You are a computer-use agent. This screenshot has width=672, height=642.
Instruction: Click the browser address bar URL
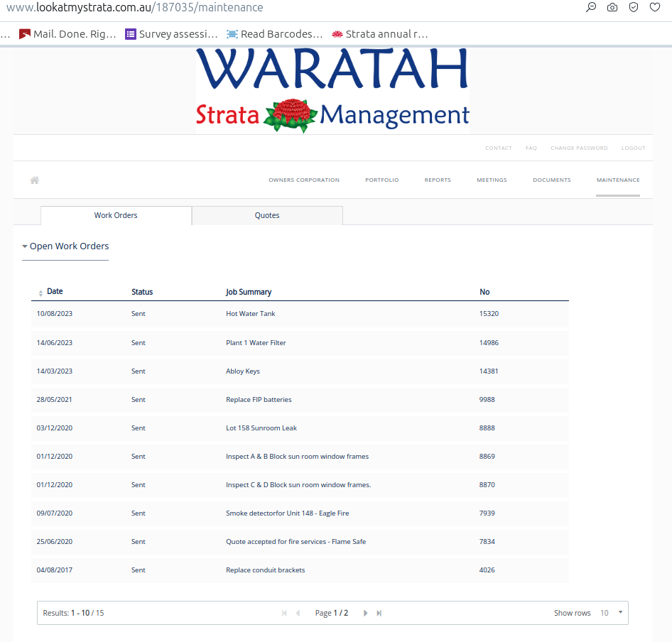(x=134, y=7)
